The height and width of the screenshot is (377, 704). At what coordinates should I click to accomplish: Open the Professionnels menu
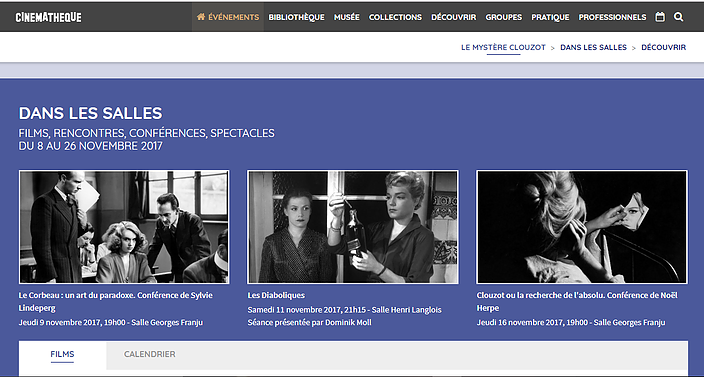point(612,17)
